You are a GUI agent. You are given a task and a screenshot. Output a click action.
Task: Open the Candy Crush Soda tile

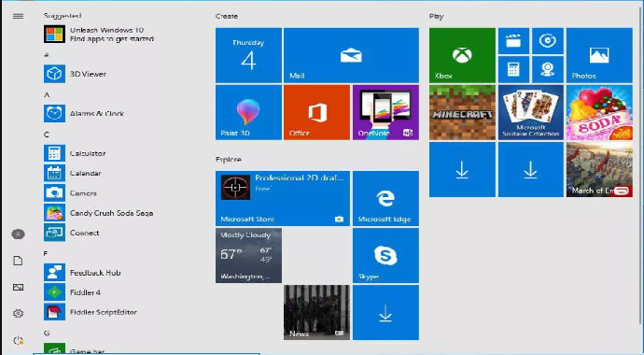coord(599,113)
